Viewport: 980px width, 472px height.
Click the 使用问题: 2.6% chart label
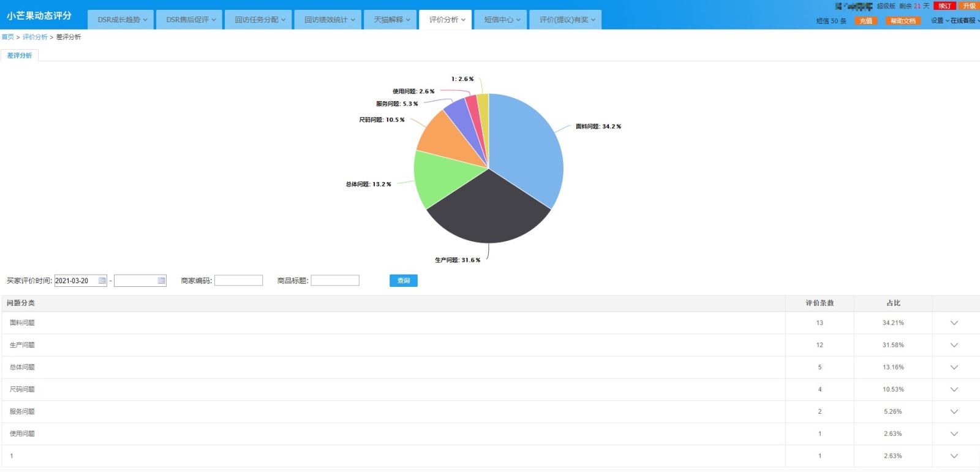coord(413,91)
